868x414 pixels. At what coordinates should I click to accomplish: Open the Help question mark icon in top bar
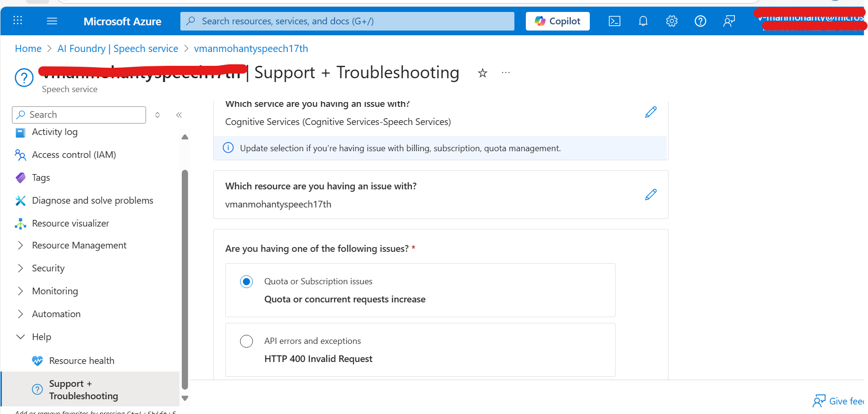click(701, 21)
